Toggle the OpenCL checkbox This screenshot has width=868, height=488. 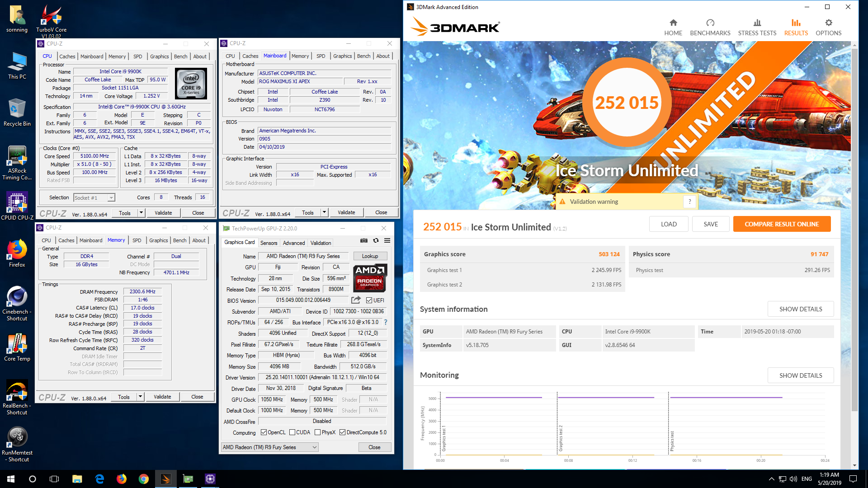tap(264, 432)
